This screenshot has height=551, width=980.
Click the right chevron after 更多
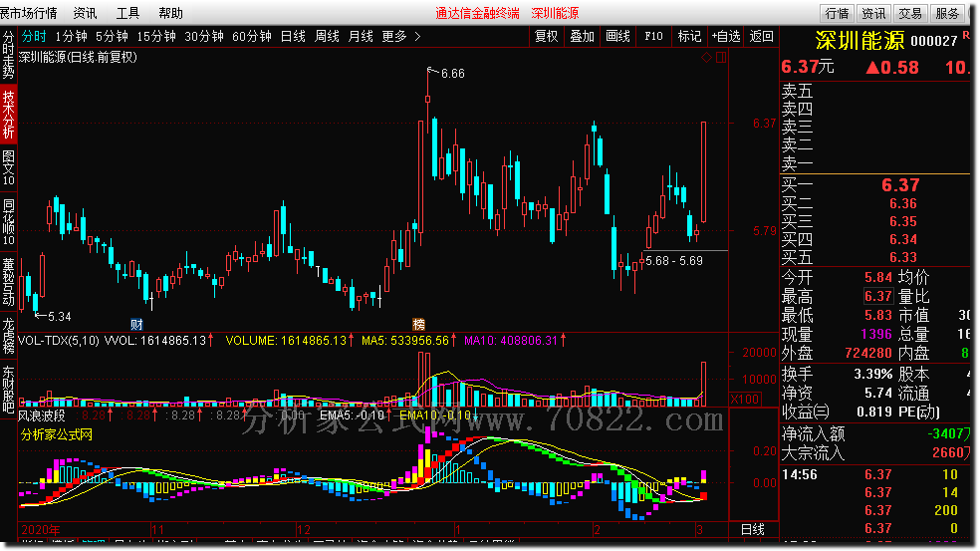pos(417,36)
